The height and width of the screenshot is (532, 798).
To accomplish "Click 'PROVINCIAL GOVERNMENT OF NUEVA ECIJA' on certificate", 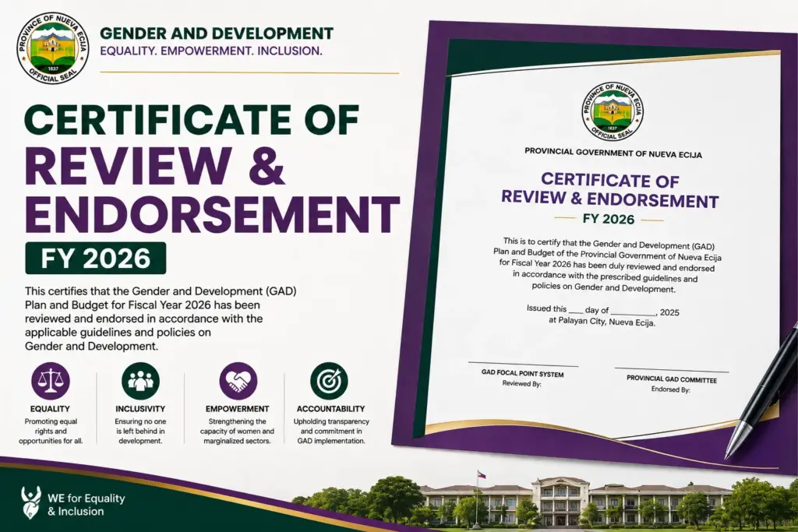I will click(613, 153).
